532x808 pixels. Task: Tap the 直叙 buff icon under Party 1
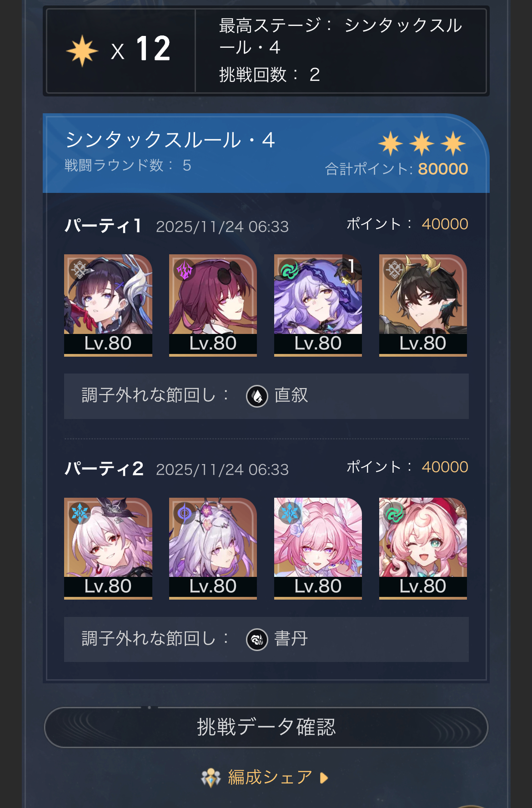click(257, 396)
